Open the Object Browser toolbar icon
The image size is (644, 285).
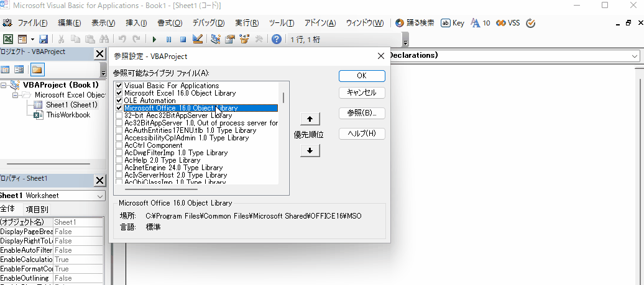point(244,39)
